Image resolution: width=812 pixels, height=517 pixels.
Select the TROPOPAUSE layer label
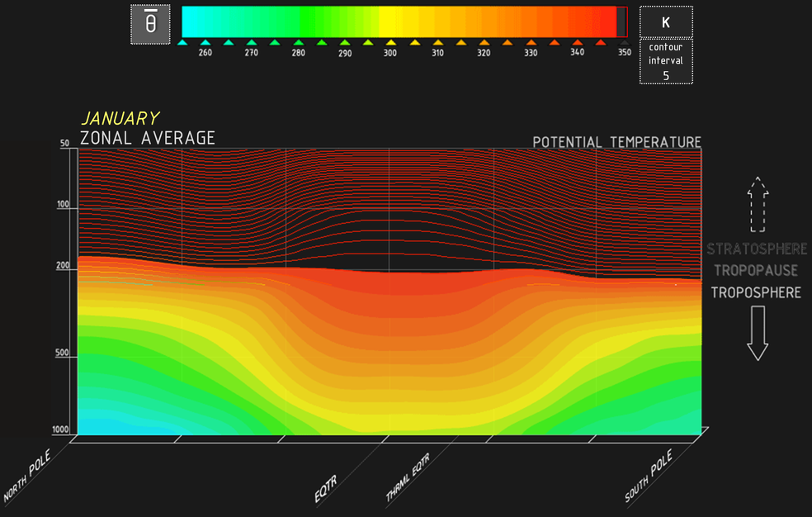(x=756, y=271)
